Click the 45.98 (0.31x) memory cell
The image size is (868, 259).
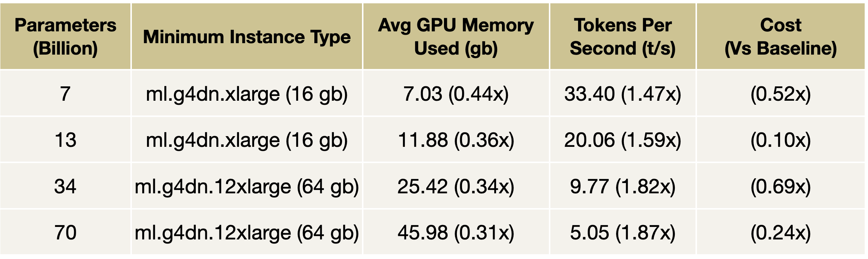[456, 232]
